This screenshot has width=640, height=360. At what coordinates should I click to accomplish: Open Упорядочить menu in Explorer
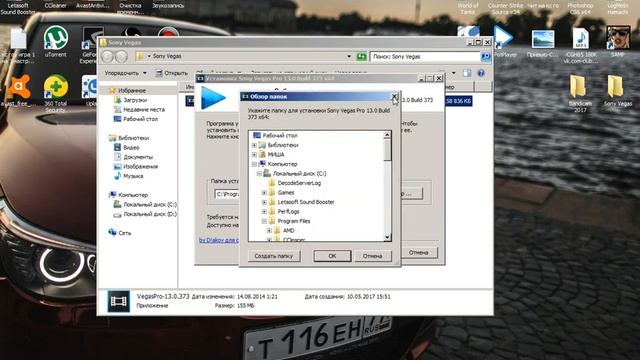(x=125, y=73)
